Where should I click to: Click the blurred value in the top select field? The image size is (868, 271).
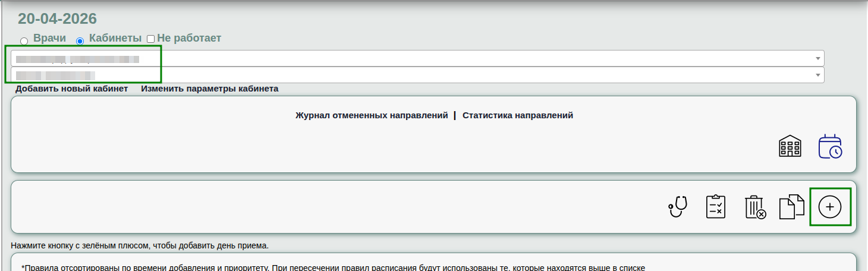coord(77,59)
